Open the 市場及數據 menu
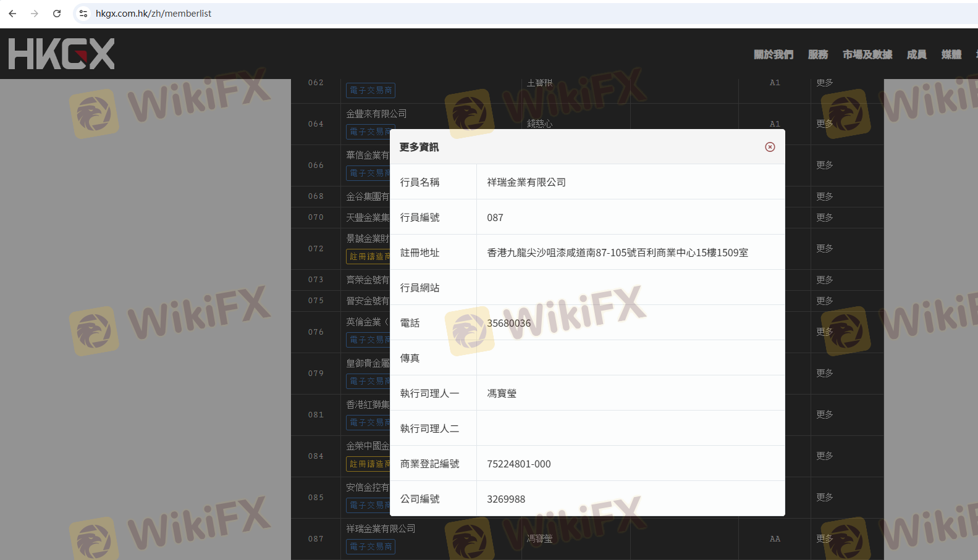 (867, 54)
